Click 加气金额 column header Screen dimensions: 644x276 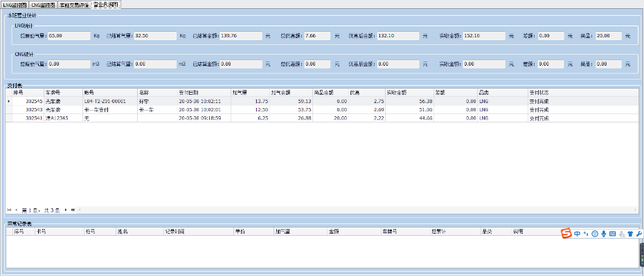pos(291,93)
